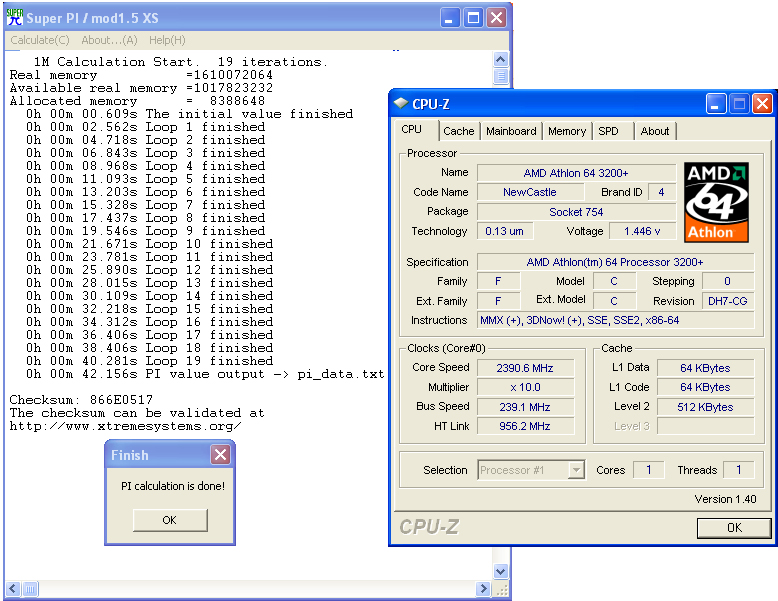Click the Core Speed value 2390.6 MHz
Screen dimensions: 778x601
click(525, 368)
